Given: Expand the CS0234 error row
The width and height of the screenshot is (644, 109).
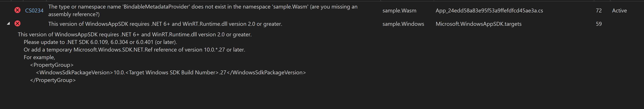Looking at the screenshot, I should point(8,10).
